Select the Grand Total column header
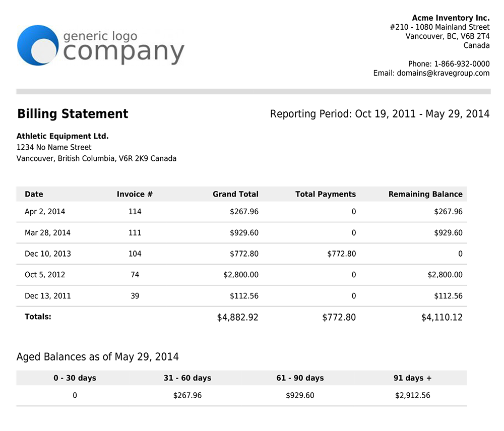The image size is (504, 431). click(235, 194)
